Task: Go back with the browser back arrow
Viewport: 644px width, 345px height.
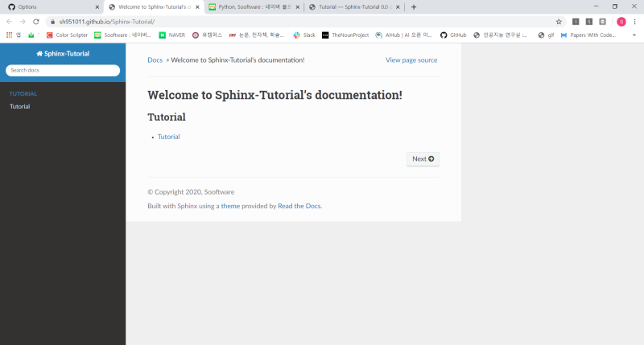Action: pyautogui.click(x=9, y=22)
